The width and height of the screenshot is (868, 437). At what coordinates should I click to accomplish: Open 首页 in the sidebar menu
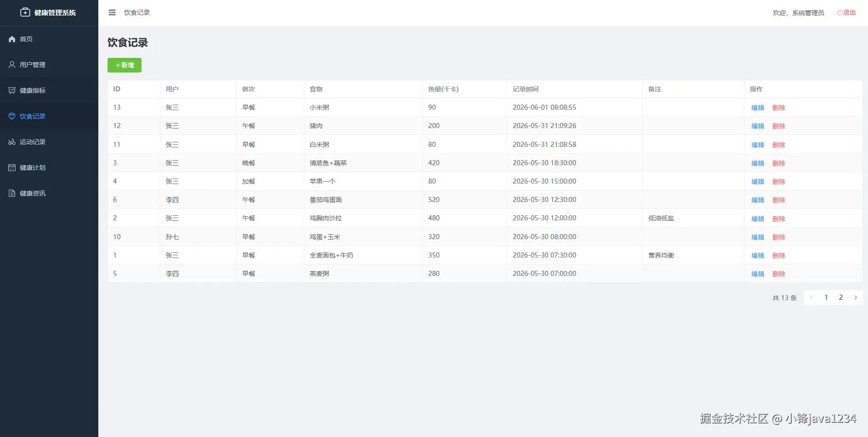coord(49,39)
